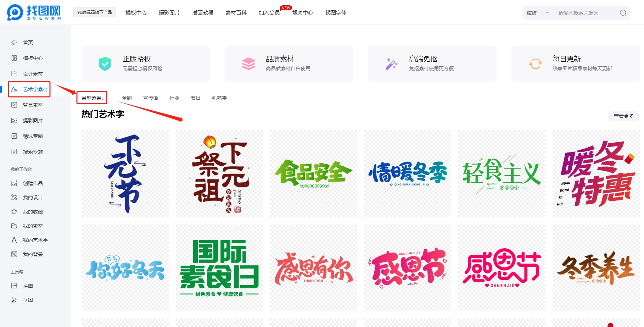Screen dimensions: 644x327
Task: Select the 背景素材 sidebar icon
Action: (14, 105)
